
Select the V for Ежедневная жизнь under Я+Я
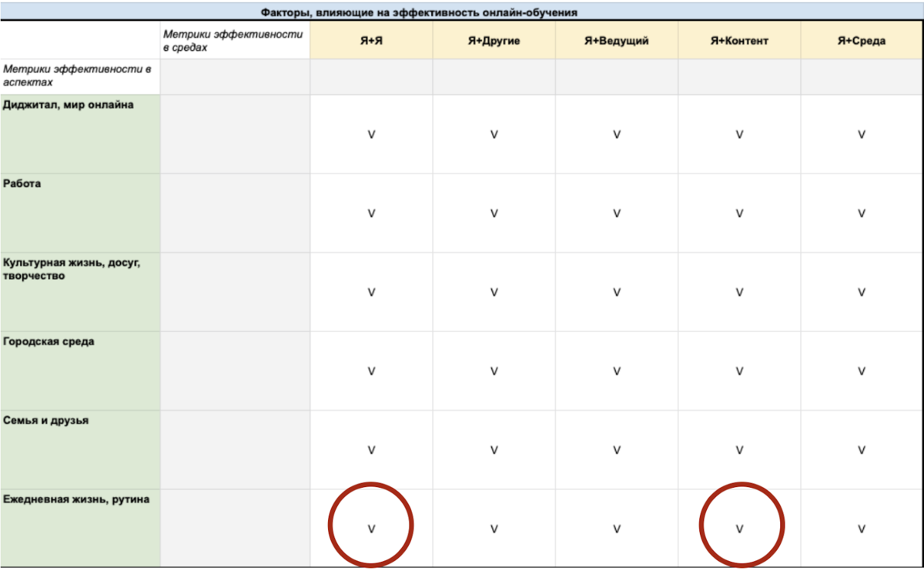371,529
